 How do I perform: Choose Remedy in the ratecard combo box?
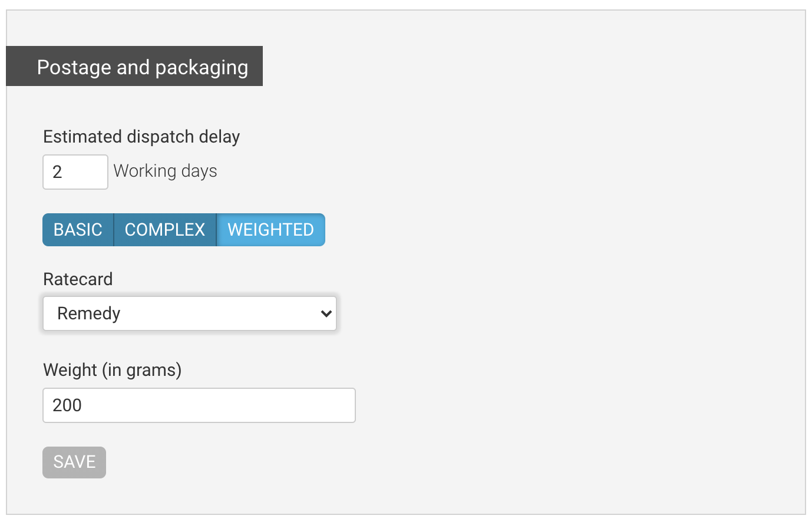tap(189, 313)
